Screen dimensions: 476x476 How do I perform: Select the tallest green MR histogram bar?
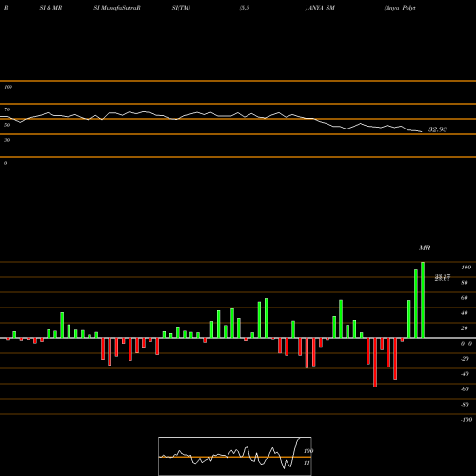[423, 300]
